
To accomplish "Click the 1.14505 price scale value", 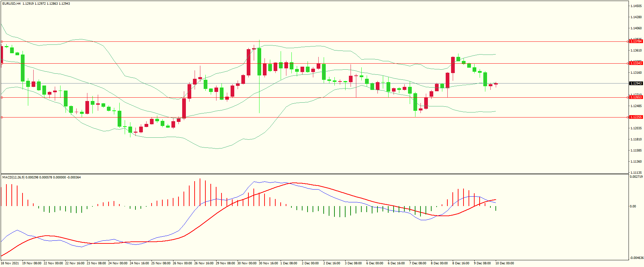I will click(x=636, y=6).
